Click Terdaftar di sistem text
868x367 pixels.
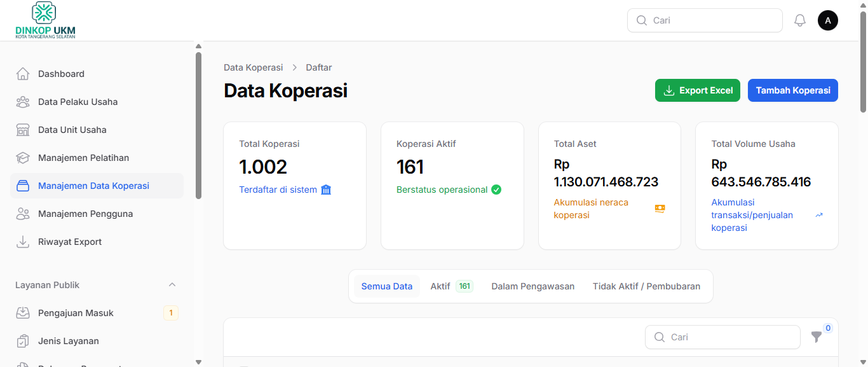(278, 190)
